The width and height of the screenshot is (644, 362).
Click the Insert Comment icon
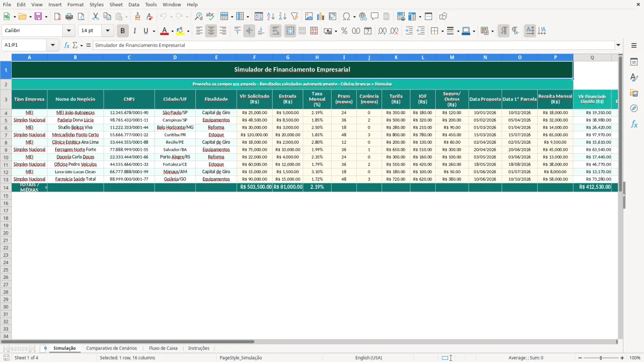[x=375, y=17]
